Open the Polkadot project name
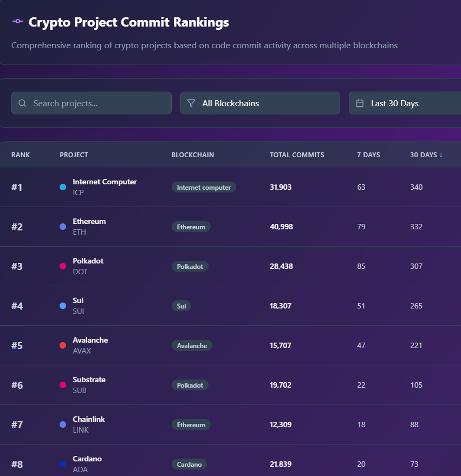461x476 pixels. pos(88,261)
